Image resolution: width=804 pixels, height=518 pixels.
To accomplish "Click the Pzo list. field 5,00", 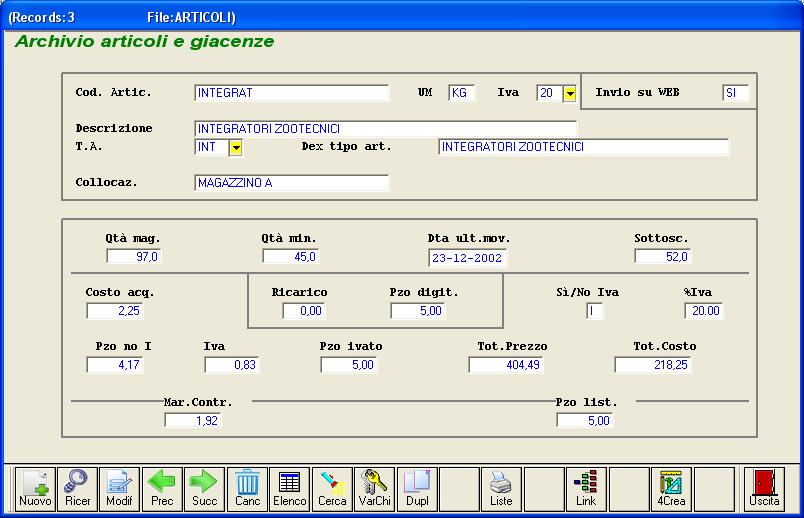I will [585, 421].
